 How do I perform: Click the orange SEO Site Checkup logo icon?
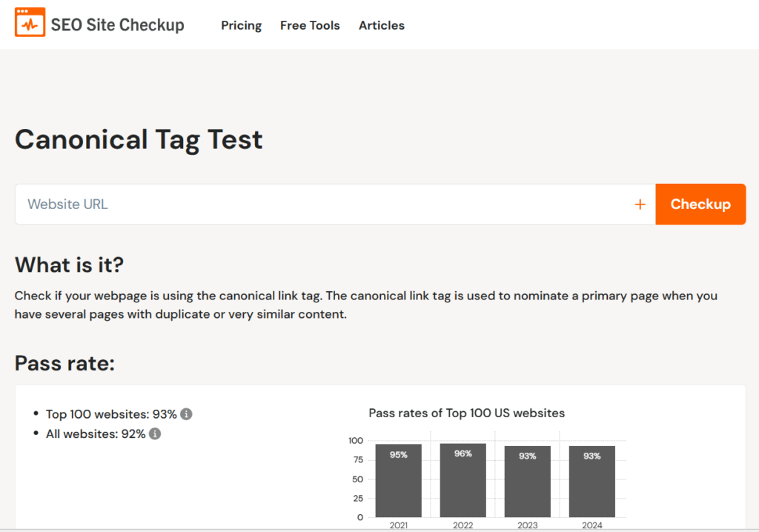[30, 24]
